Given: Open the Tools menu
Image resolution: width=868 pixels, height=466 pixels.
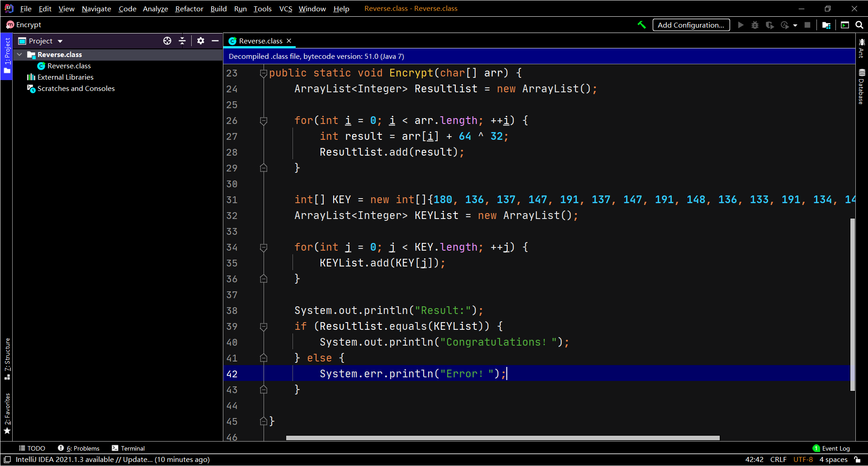Looking at the screenshot, I should 263,9.
